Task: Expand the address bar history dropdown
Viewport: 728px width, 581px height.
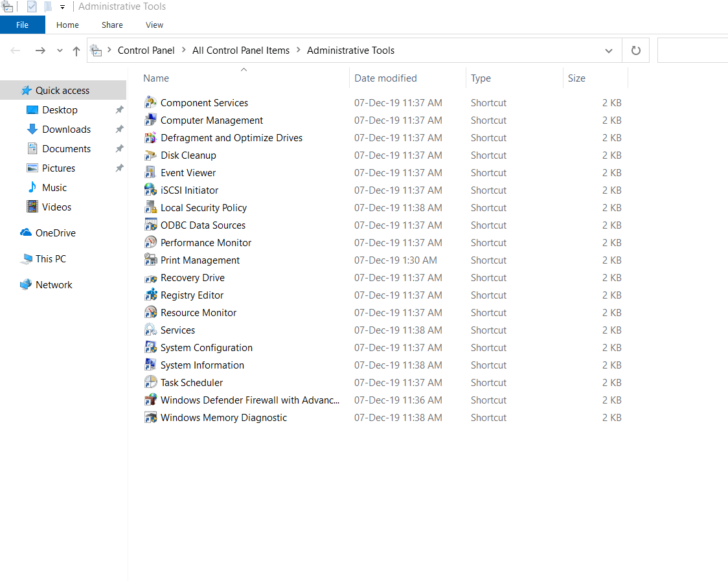Action: coord(608,51)
